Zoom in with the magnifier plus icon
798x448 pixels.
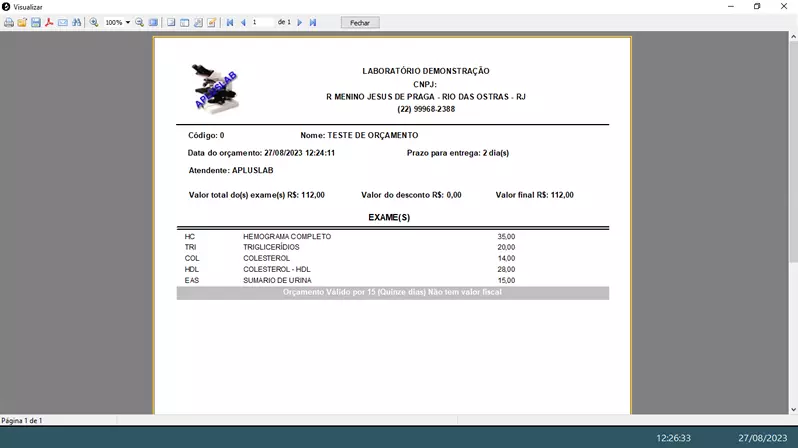tap(94, 22)
